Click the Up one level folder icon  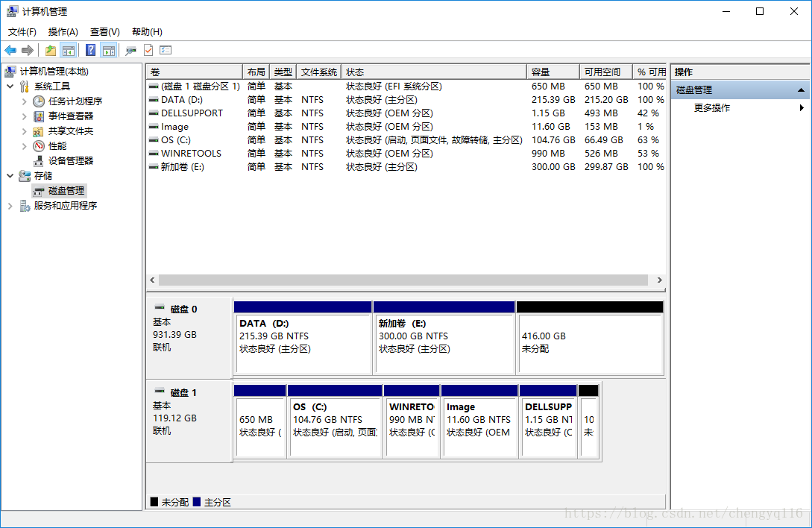tap(50, 50)
